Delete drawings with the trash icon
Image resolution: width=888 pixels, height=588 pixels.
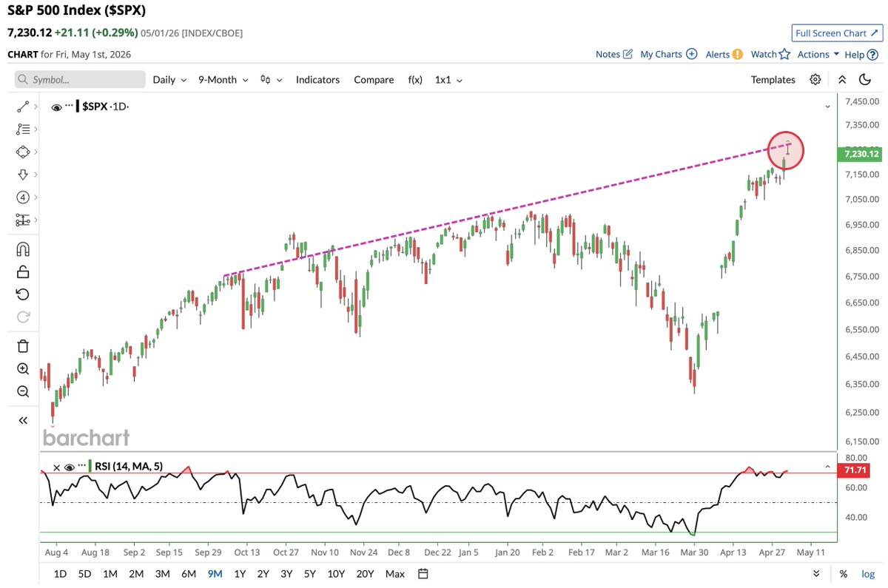coord(22,345)
